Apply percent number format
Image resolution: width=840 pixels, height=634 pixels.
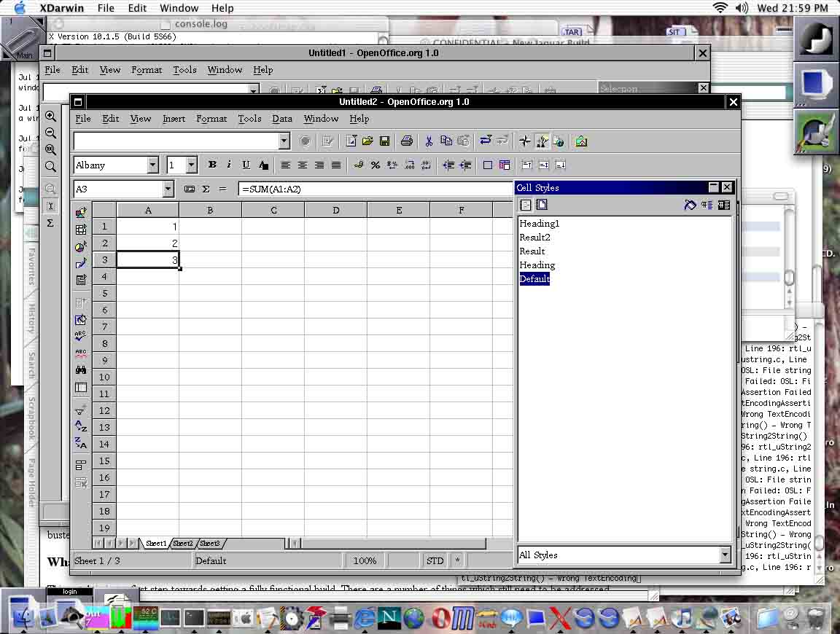coord(376,165)
